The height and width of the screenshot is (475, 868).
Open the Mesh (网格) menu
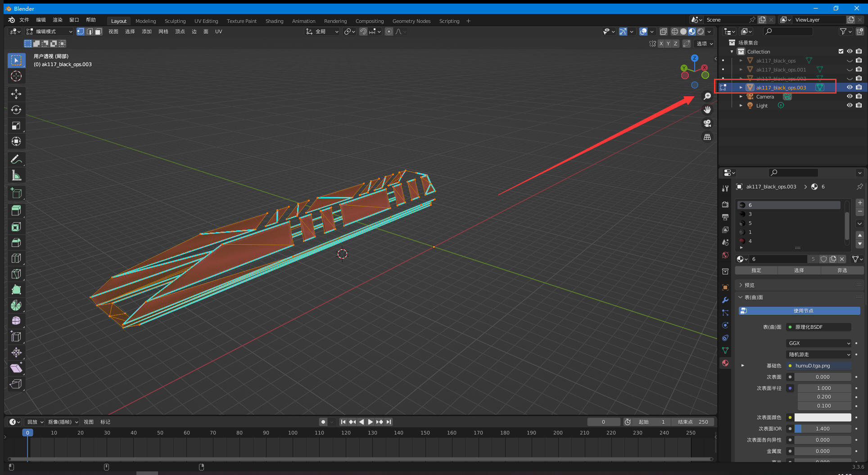[x=163, y=31]
